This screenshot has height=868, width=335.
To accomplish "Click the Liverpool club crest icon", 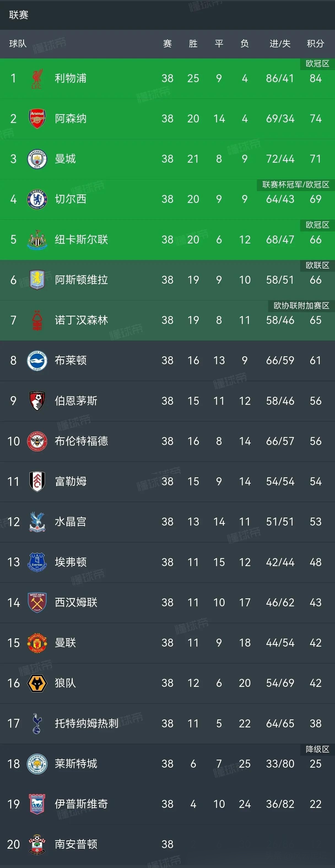I will tap(37, 79).
